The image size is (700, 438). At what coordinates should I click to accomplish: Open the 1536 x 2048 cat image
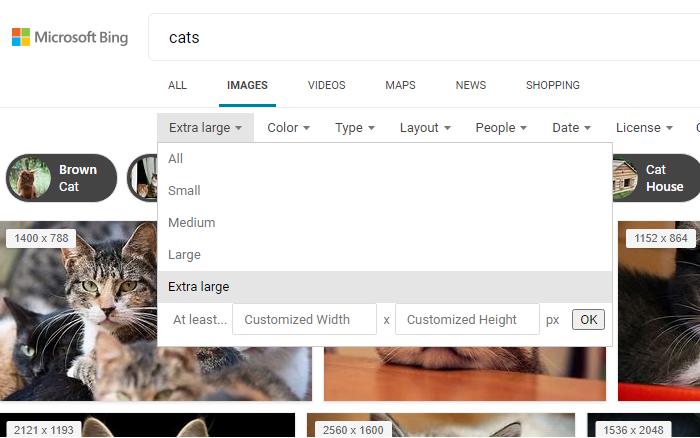[643, 425]
